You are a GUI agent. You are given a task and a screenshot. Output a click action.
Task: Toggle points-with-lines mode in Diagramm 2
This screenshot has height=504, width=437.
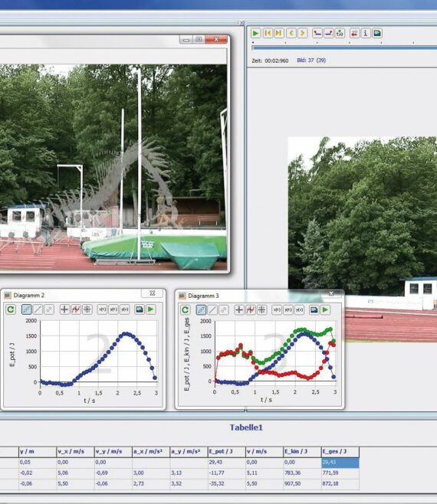(26, 309)
